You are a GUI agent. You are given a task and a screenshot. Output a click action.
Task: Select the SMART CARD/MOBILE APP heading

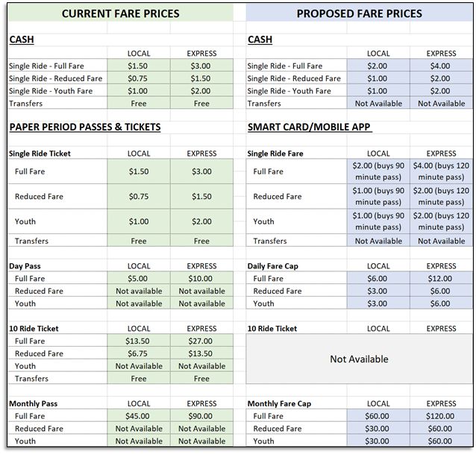point(310,127)
